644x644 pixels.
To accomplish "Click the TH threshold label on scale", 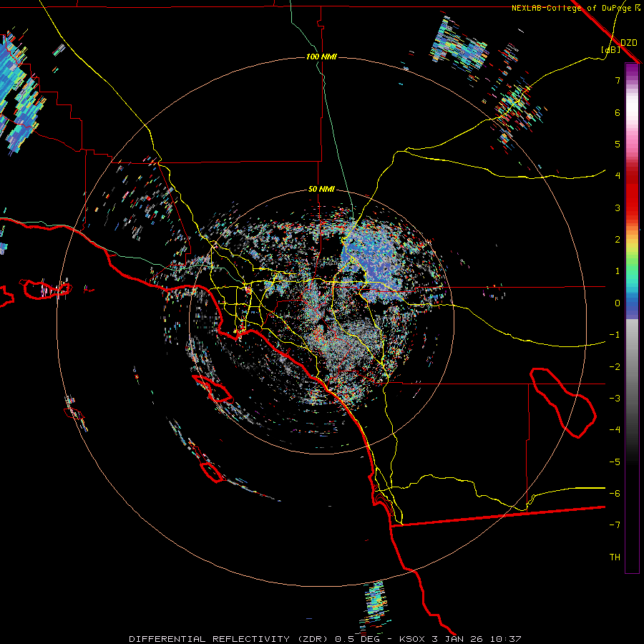I will pyautogui.click(x=615, y=557).
